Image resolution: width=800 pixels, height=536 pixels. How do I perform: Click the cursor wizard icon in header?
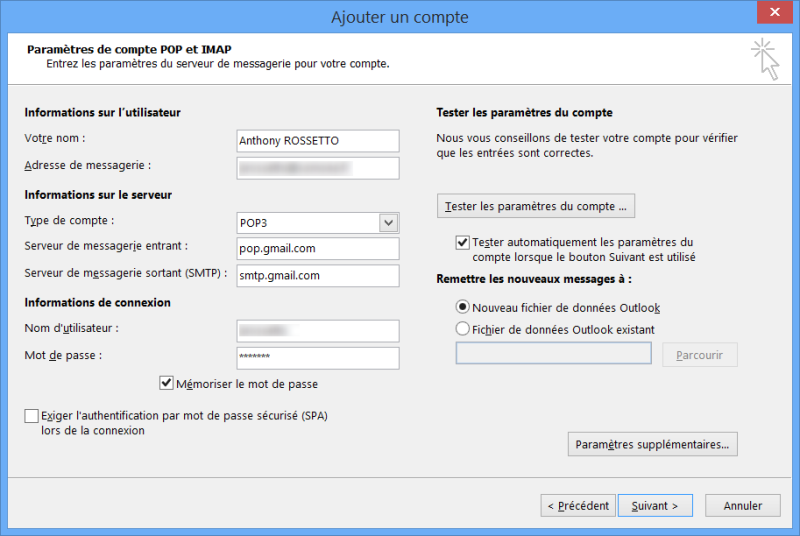point(765,59)
